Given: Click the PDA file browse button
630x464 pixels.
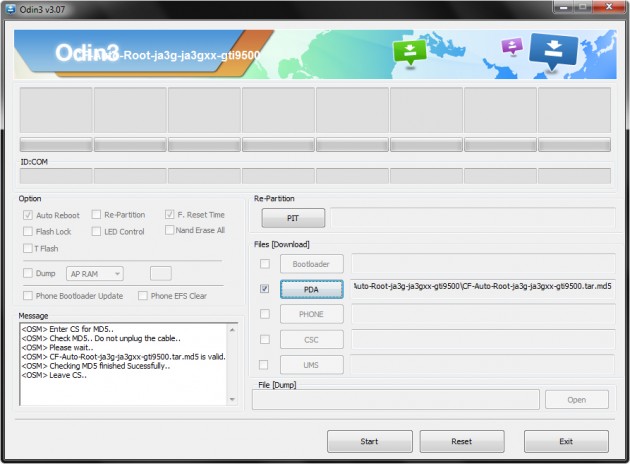Looking at the screenshot, I should 311,289.
